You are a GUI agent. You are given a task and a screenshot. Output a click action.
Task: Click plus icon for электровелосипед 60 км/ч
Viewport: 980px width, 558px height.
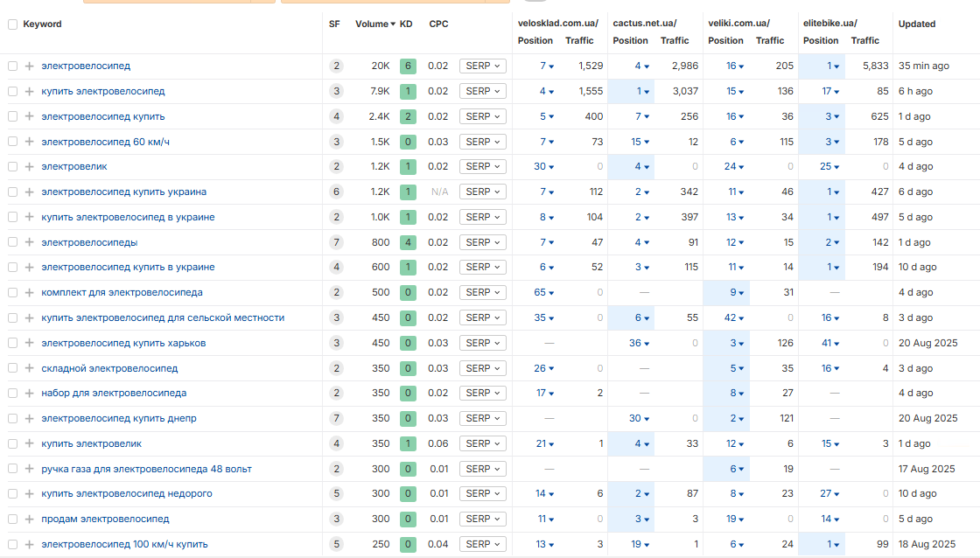[30, 142]
